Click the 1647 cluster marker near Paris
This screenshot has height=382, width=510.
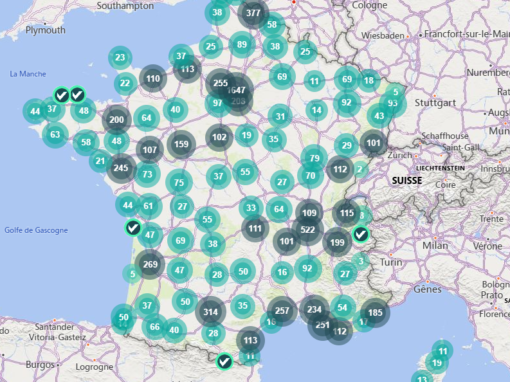(237, 90)
